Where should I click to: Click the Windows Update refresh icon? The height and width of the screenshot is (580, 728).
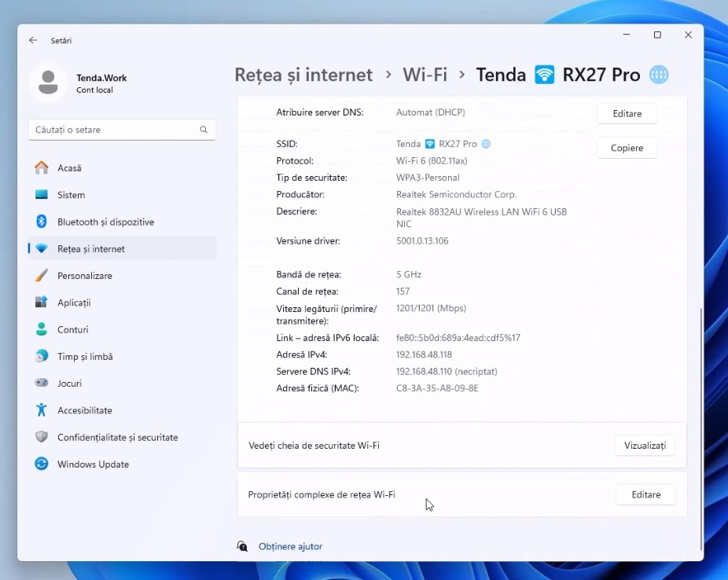42,464
